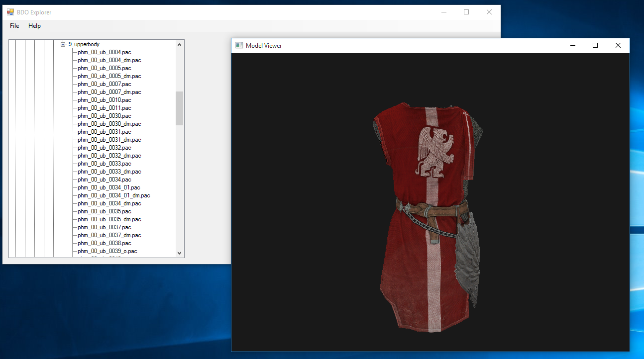Select the phm_00_ub_0037.pac file

[104, 227]
